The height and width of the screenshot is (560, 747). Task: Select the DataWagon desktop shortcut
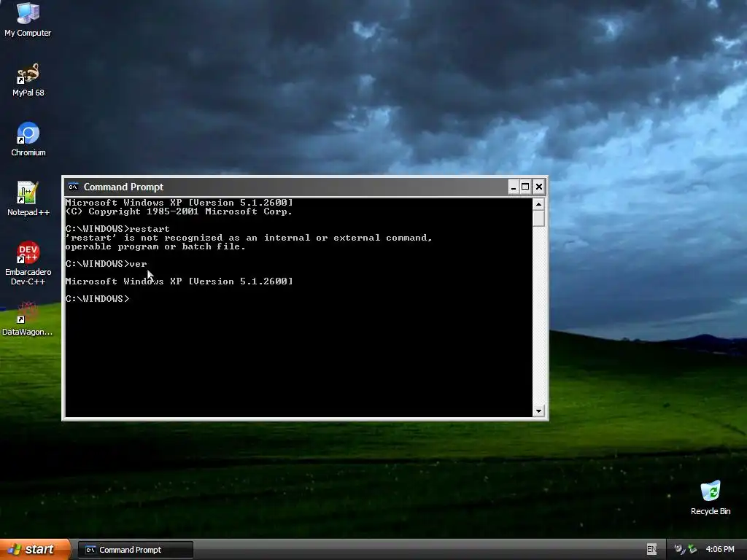coord(28,319)
